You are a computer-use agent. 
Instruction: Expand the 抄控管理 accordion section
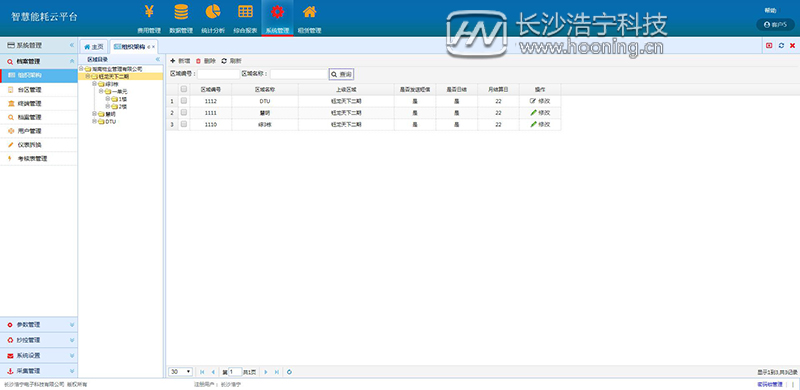tap(72, 340)
